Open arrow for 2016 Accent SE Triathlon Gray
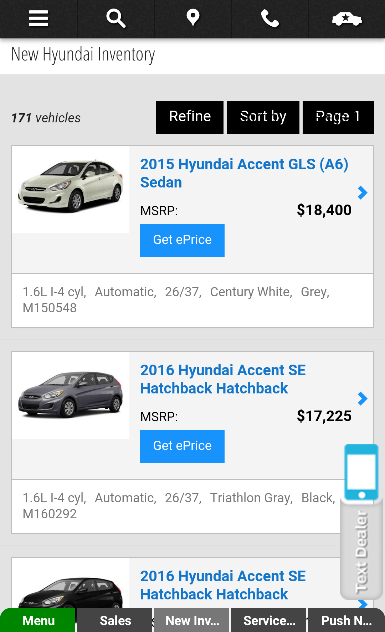This screenshot has height=632, width=385. (x=362, y=399)
